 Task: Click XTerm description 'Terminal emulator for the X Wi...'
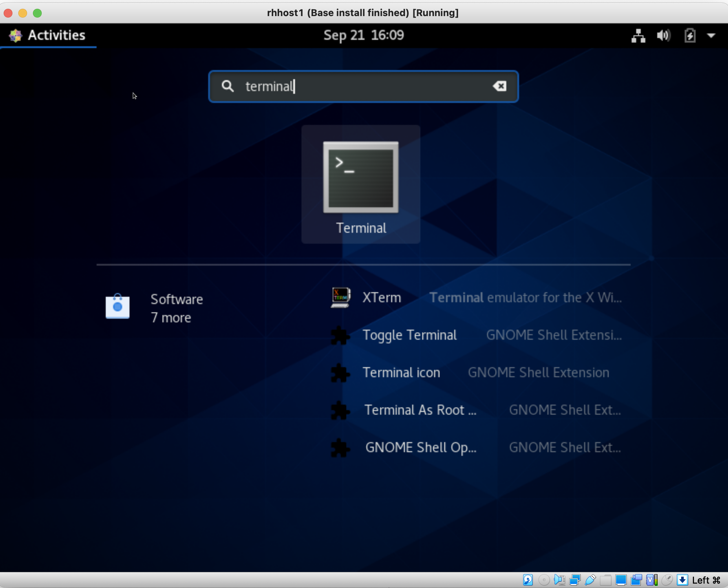click(525, 298)
